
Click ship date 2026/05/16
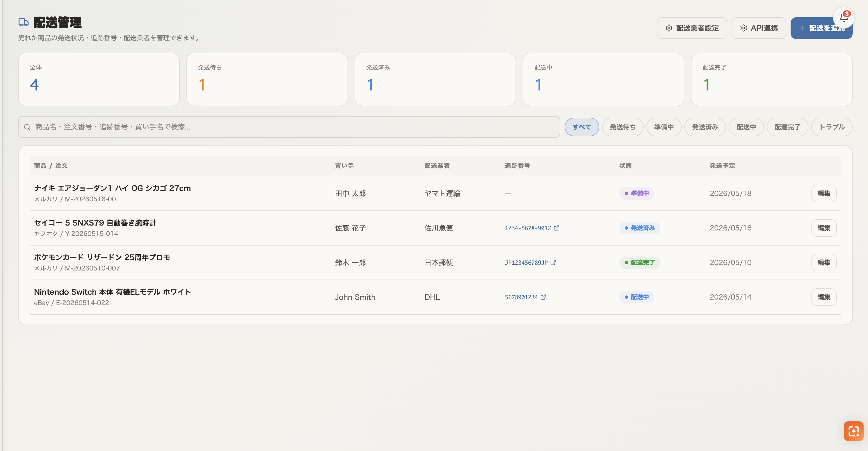[730, 228]
